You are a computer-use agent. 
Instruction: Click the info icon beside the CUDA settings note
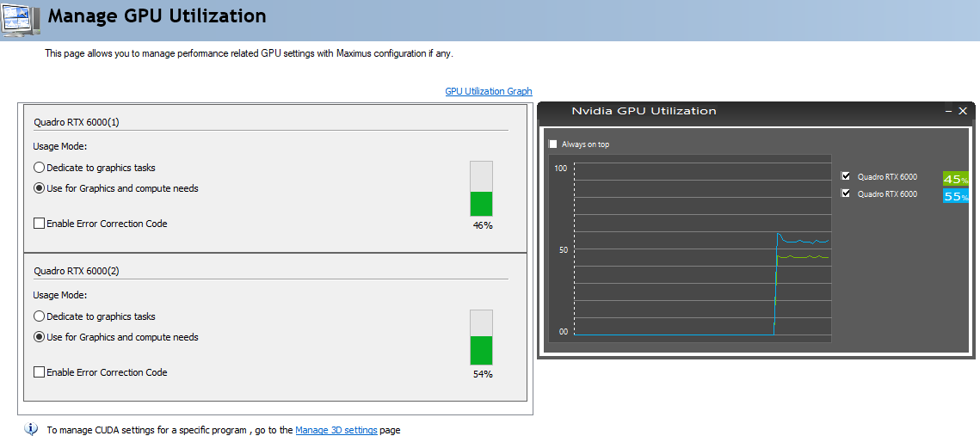(x=32, y=429)
